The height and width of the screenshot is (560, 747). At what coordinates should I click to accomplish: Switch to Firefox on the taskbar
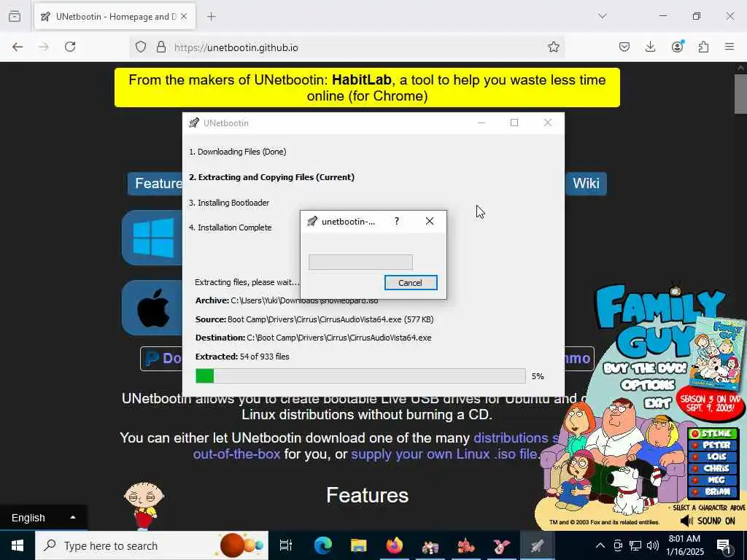point(394,545)
